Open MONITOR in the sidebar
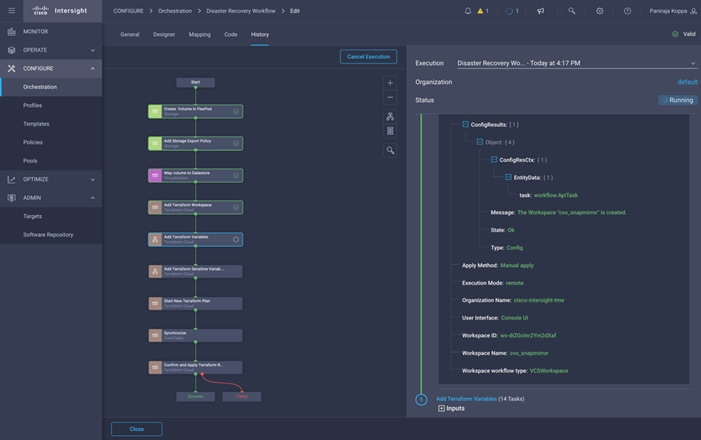This screenshot has height=440, width=701. pos(51,32)
